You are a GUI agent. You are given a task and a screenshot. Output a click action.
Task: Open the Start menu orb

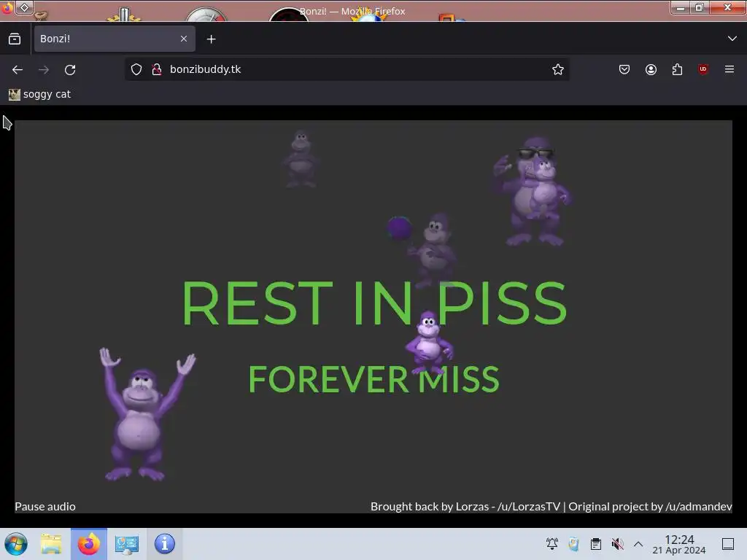click(16, 544)
